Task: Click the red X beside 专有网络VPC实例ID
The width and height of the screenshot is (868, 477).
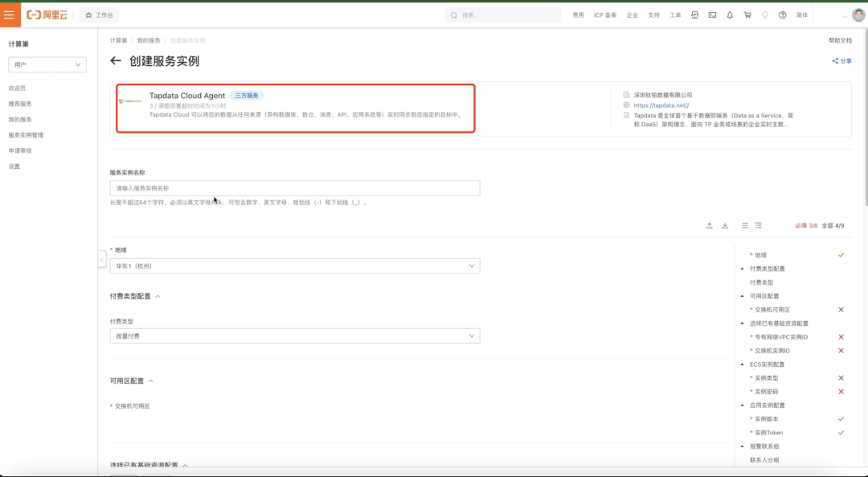Action: click(x=841, y=337)
